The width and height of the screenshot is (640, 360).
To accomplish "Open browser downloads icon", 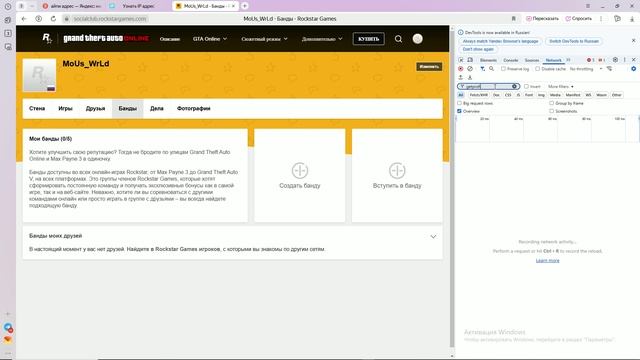I will [x=632, y=19].
